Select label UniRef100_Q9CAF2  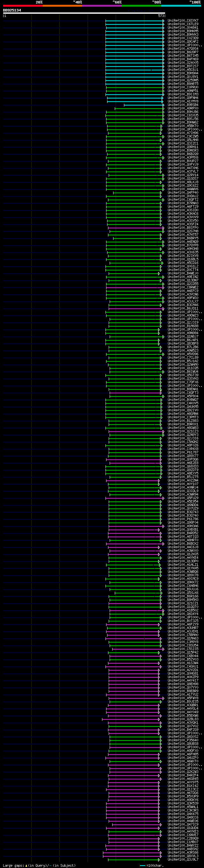pos(183,42)
